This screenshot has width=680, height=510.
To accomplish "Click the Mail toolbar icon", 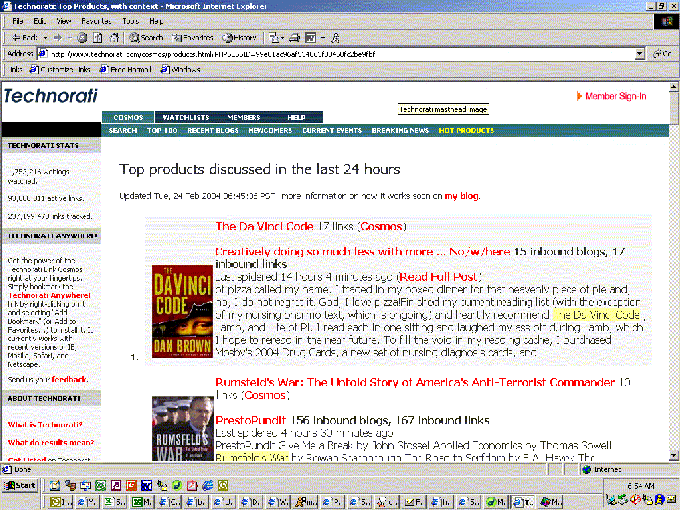I will point(273,38).
